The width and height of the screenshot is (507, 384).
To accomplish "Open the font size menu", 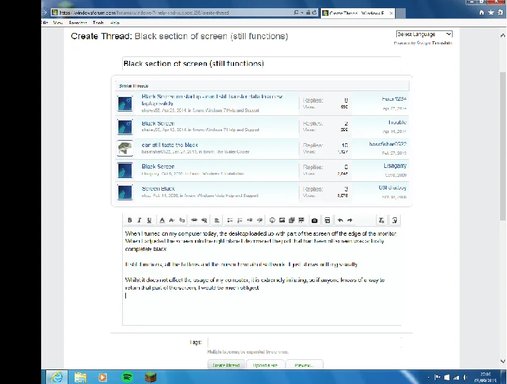I will click(172, 220).
